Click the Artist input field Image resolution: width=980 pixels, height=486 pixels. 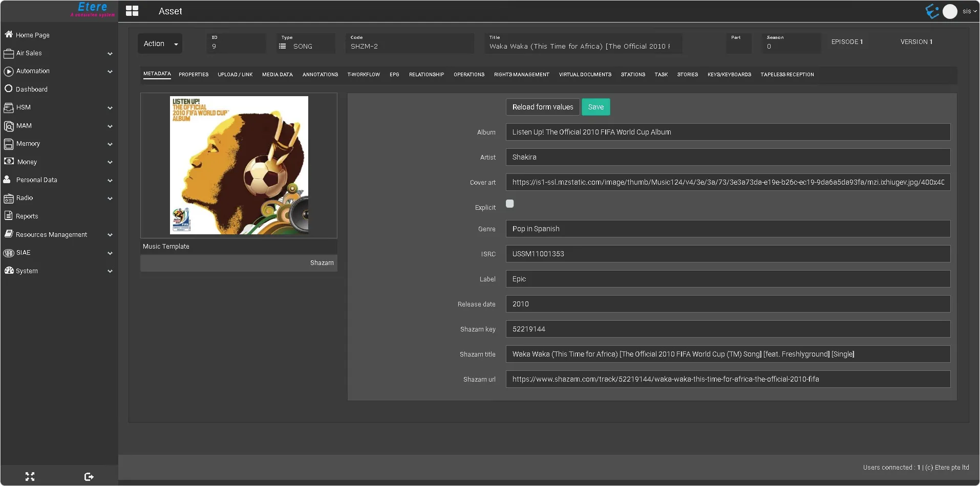click(x=728, y=157)
